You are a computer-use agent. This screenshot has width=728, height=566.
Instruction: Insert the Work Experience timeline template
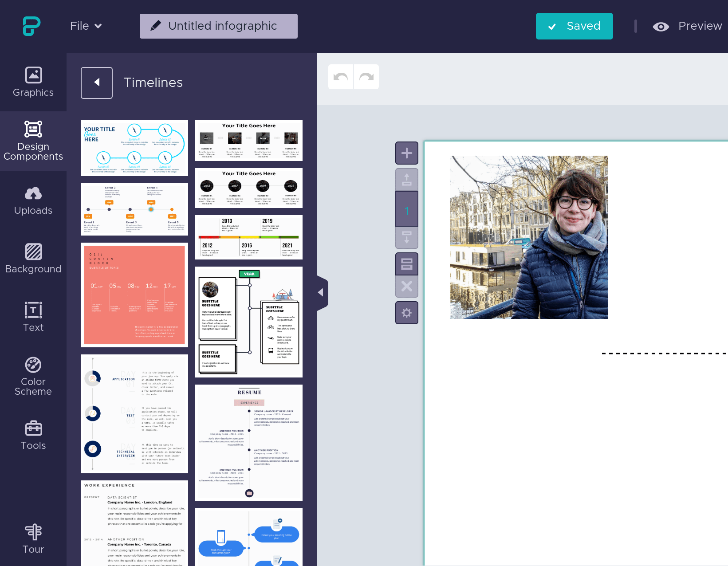point(134,523)
